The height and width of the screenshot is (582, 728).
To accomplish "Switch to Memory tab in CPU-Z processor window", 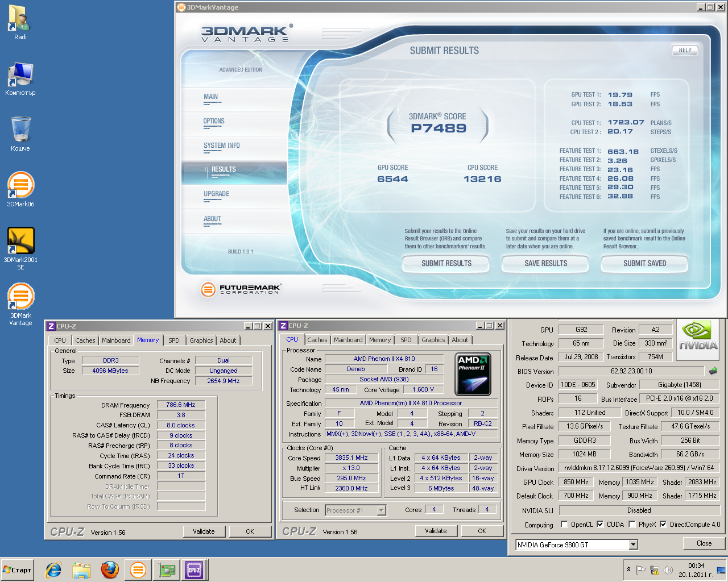I will point(380,340).
